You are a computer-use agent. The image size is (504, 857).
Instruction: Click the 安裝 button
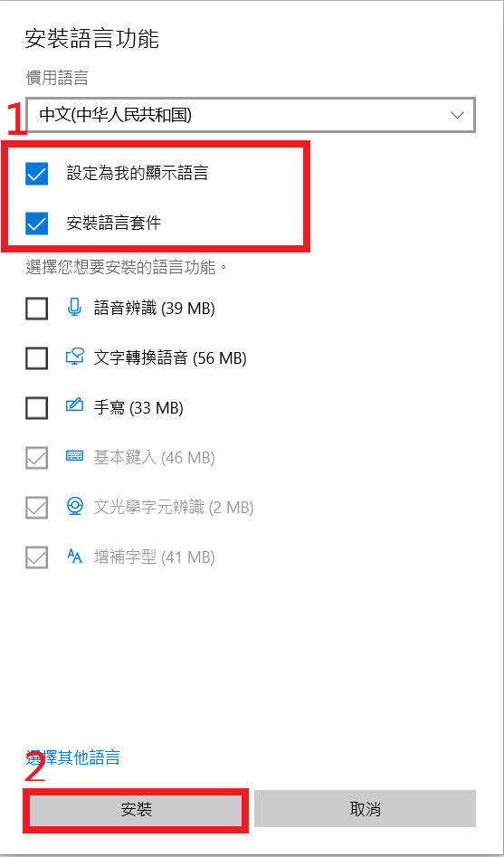point(136,809)
